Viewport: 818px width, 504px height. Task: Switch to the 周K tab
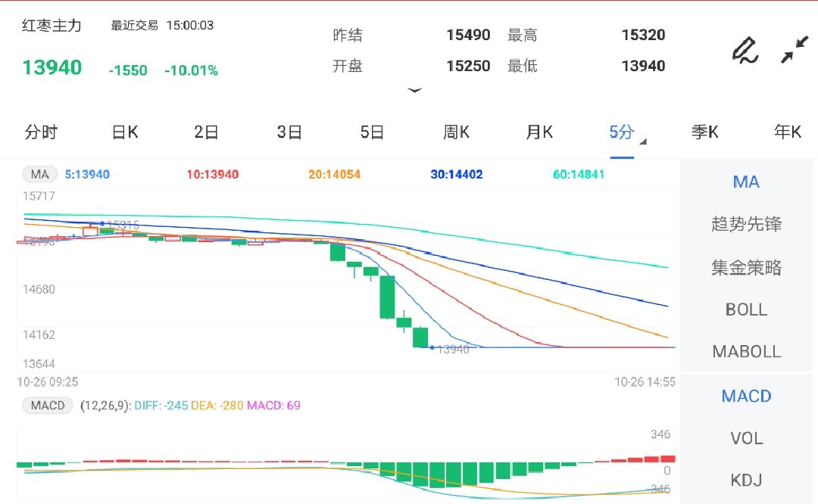tap(456, 132)
